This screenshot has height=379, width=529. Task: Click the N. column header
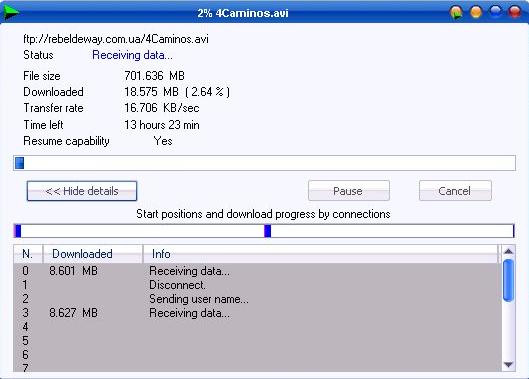tap(28, 254)
